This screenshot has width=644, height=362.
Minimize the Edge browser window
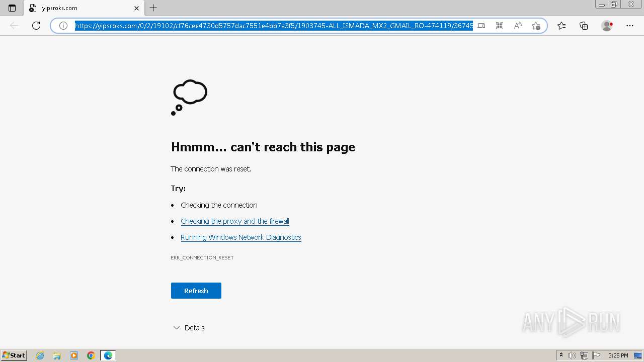tap(602, 5)
